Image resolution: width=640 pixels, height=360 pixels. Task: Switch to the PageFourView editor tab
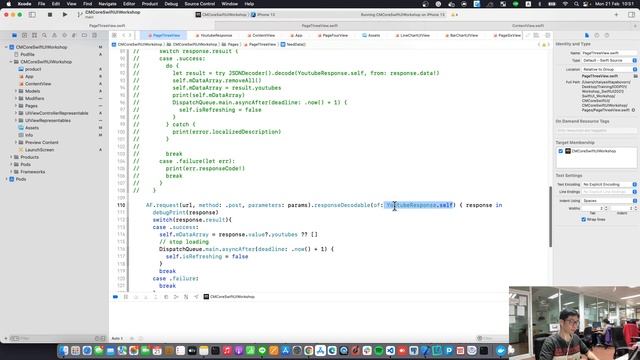point(333,36)
